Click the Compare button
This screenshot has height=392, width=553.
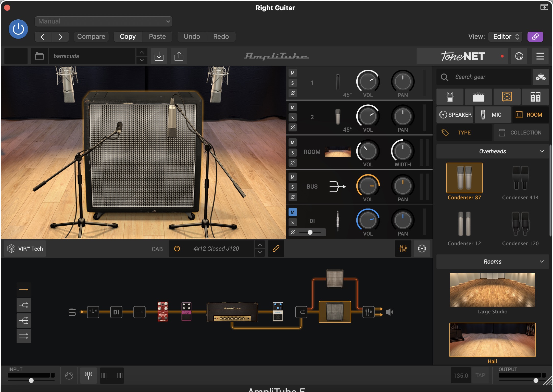91,36
